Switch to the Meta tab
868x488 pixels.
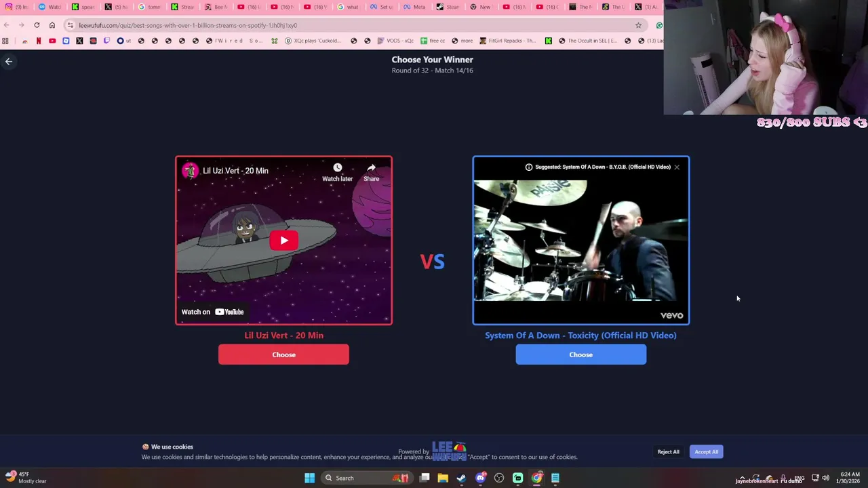tap(414, 7)
